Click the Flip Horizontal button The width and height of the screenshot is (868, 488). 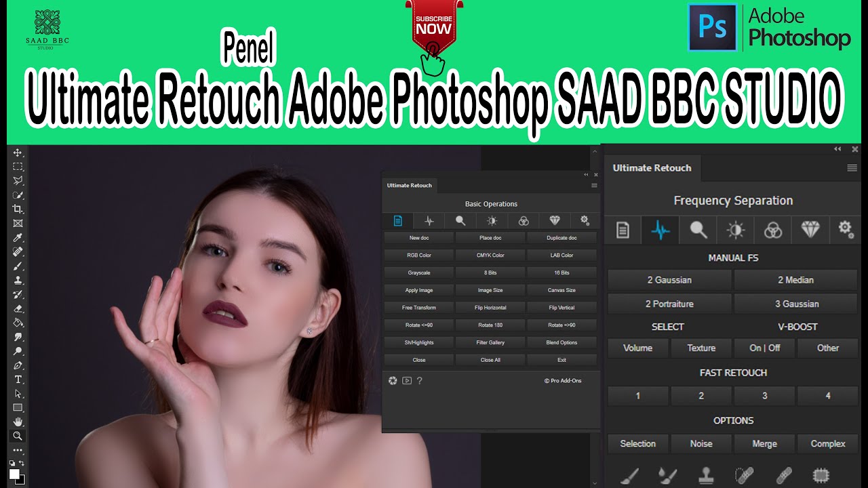pyautogui.click(x=490, y=308)
